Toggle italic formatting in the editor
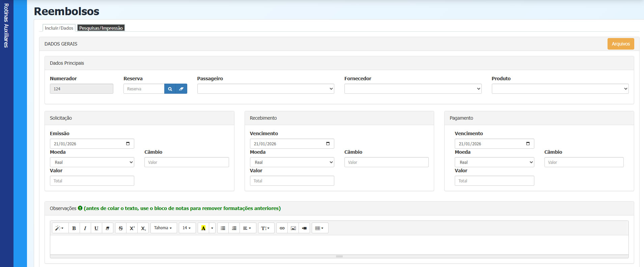The width and height of the screenshot is (644, 267). pos(85,228)
